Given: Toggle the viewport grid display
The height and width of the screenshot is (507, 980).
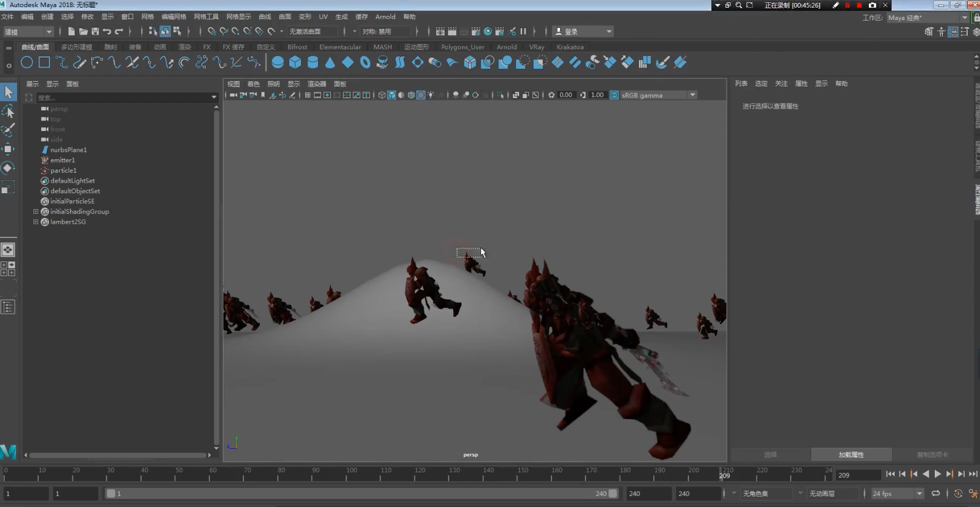Looking at the screenshot, I should [307, 95].
